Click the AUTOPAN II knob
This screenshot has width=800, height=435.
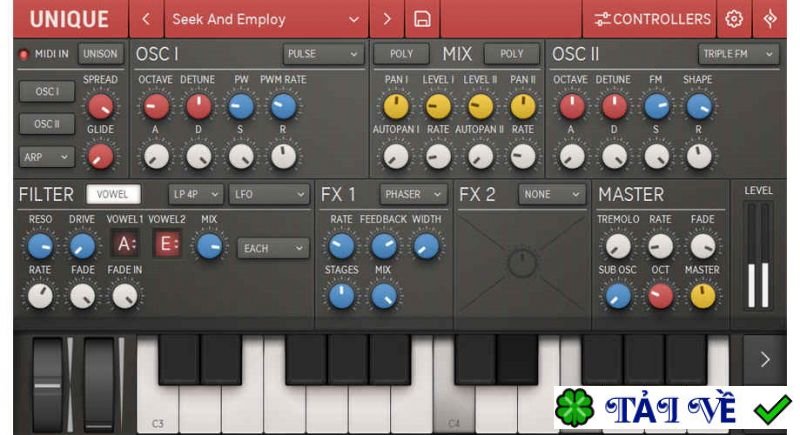coord(481,156)
